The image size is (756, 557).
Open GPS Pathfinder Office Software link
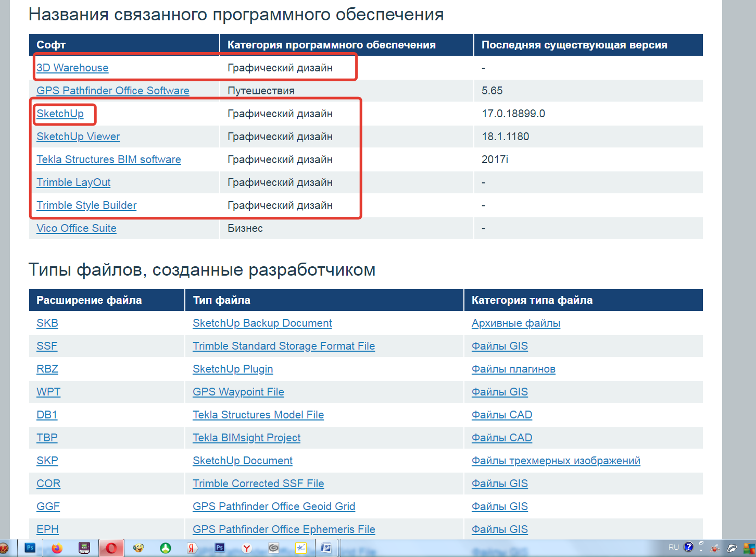point(113,91)
